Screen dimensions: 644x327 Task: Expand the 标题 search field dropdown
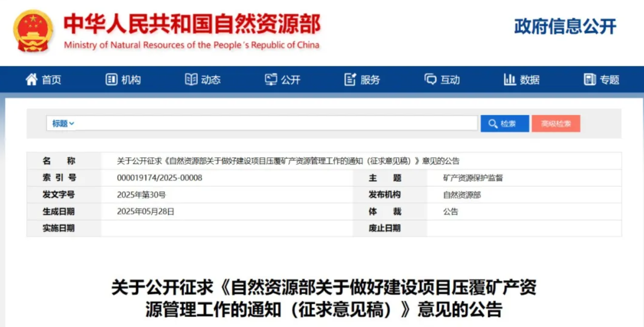coord(63,124)
